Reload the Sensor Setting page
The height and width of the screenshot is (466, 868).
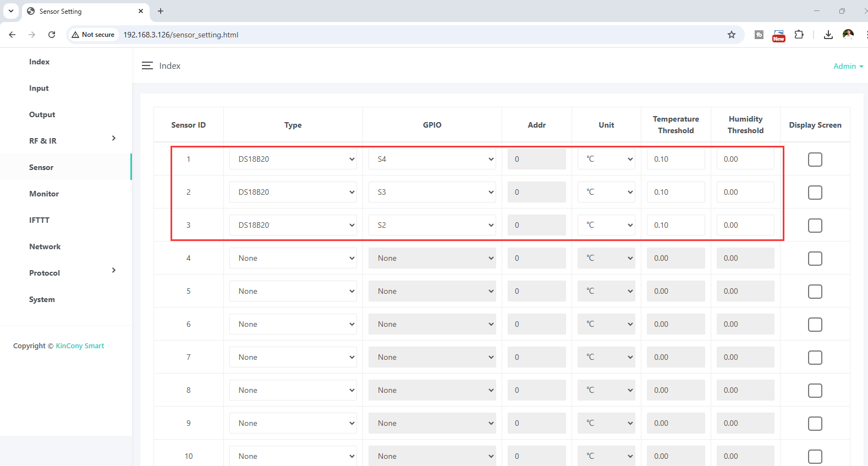tap(52, 35)
